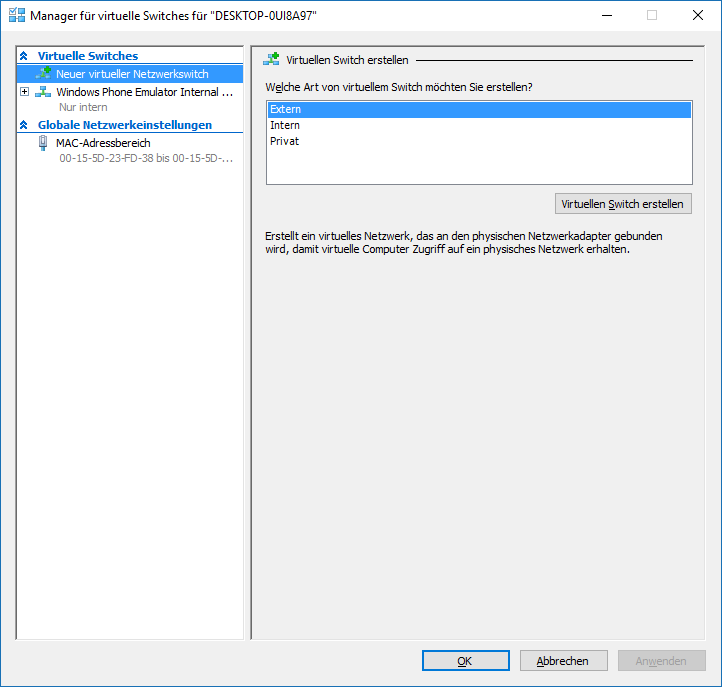Collapse the Globale Netzwerkeinstellungen section chevron
The image size is (722, 687).
(x=25, y=125)
